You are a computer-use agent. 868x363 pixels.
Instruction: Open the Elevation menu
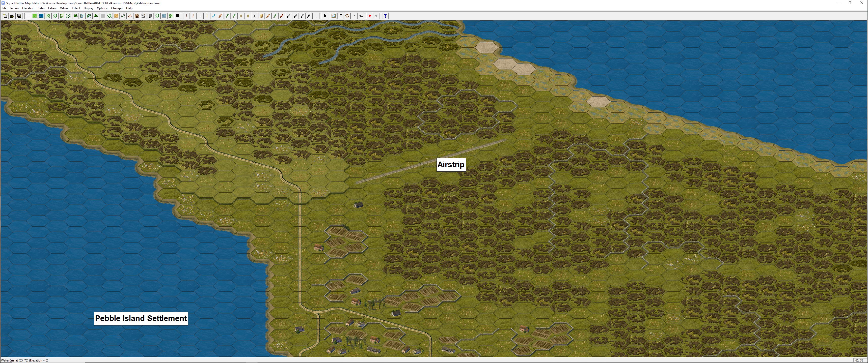click(28, 8)
